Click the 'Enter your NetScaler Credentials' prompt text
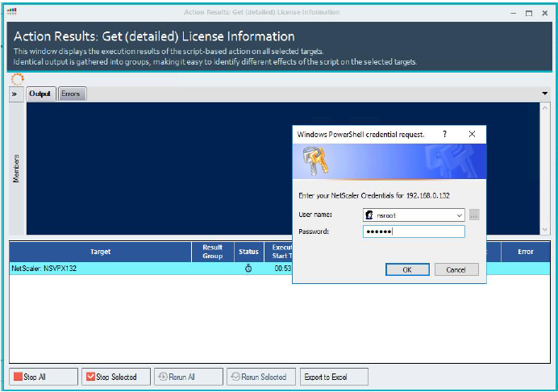This screenshot has height=392, width=558. (x=374, y=195)
